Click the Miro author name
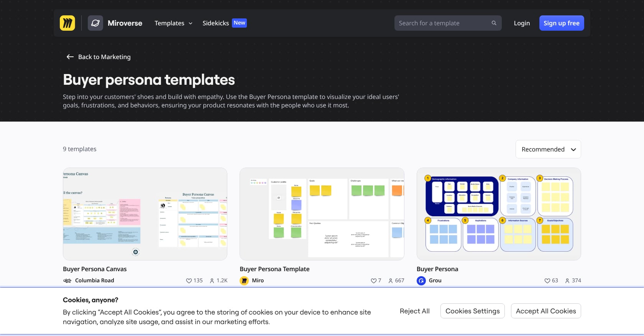This screenshot has height=336, width=644. pyautogui.click(x=258, y=281)
